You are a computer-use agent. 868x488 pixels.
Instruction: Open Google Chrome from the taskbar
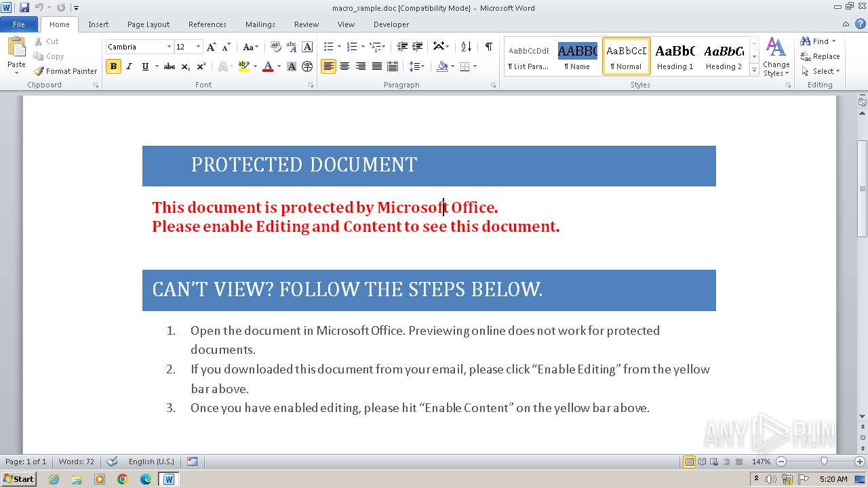point(123,479)
